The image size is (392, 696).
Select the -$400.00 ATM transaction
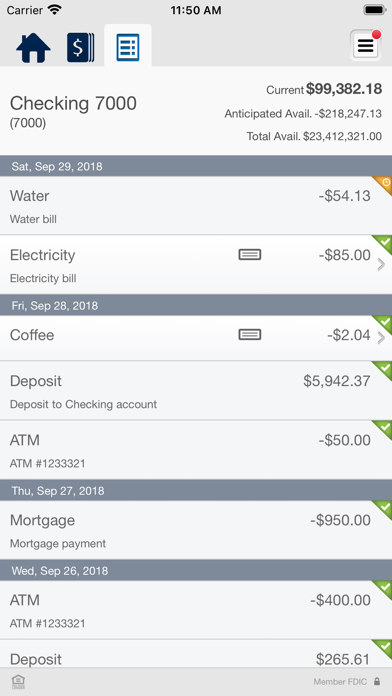coord(196,610)
